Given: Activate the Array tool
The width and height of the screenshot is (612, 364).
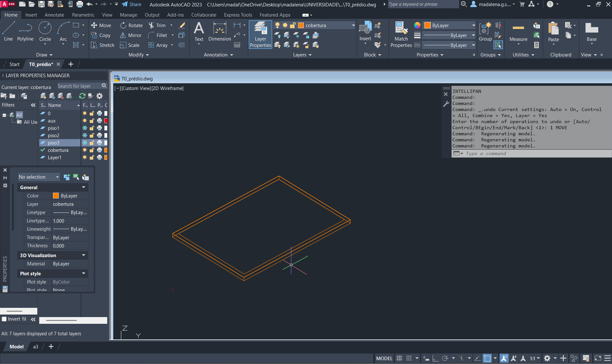Looking at the screenshot, I should tap(158, 45).
